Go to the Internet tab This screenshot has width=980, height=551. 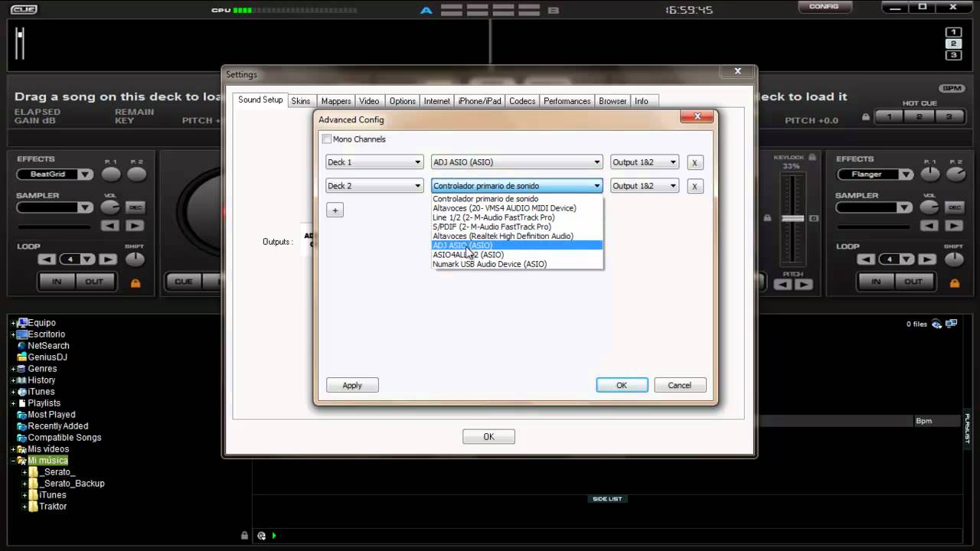(437, 101)
